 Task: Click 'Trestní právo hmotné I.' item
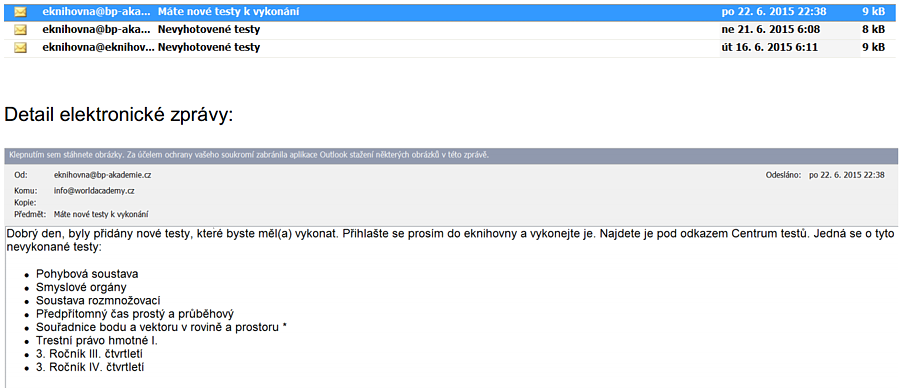tap(96, 340)
